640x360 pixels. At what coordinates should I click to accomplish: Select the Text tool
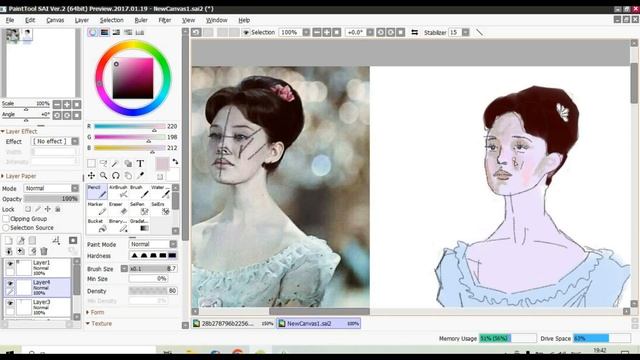(x=140, y=164)
